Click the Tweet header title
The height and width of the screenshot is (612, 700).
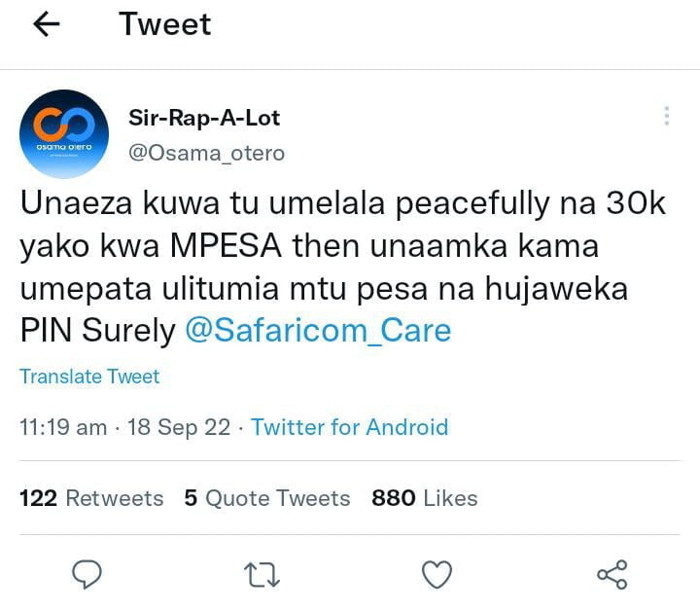click(165, 24)
